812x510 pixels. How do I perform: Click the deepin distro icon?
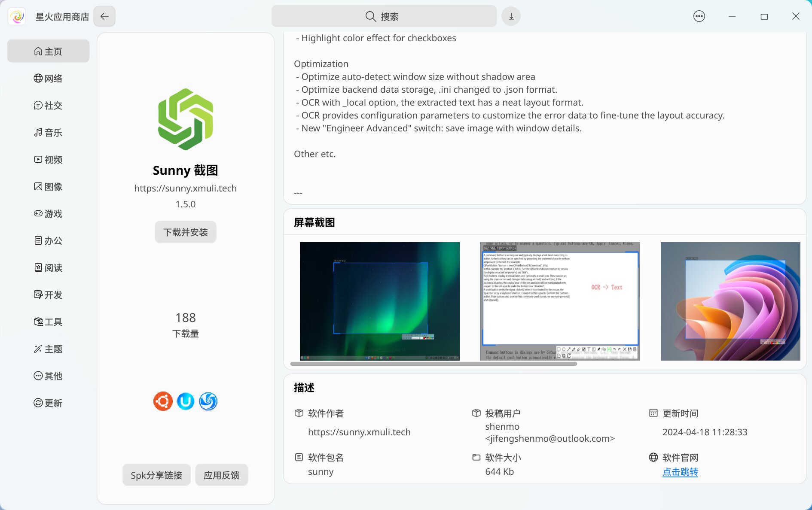tap(208, 401)
